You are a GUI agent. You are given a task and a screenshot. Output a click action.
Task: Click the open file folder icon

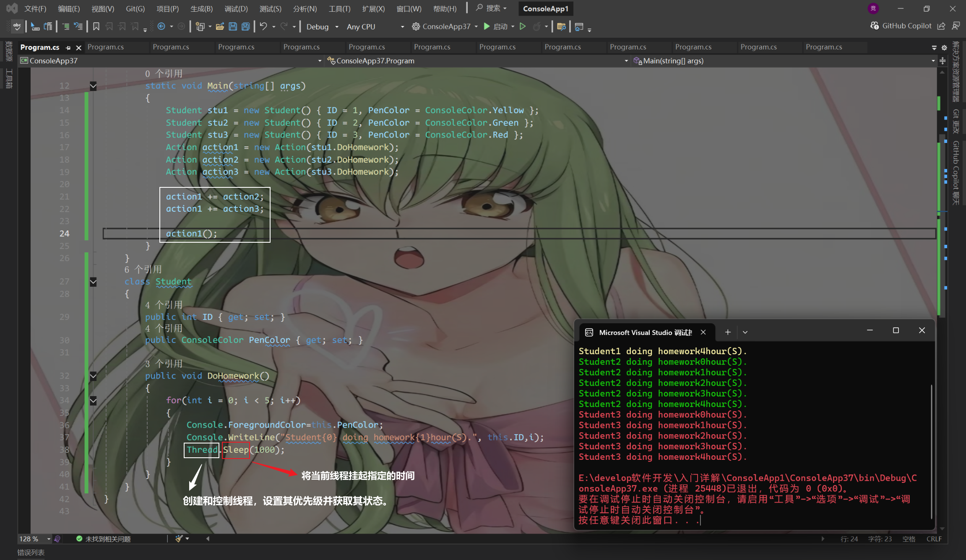(x=220, y=26)
